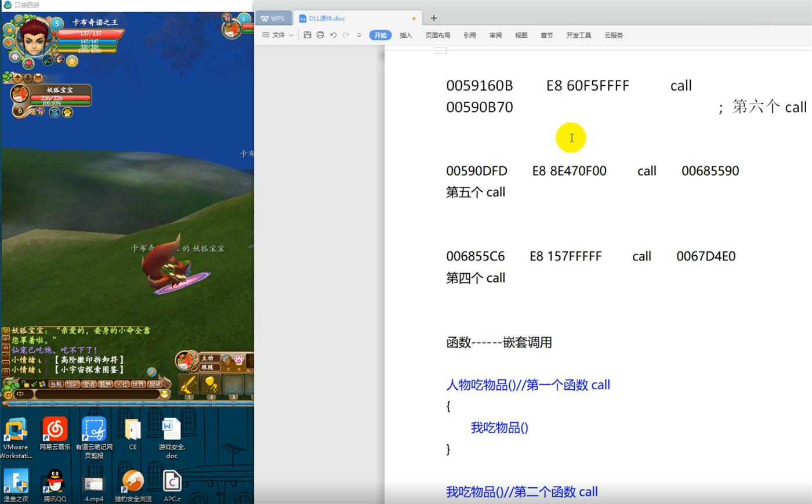Select the 4.mp4 video file on desktop
Viewport: 812px width, 504px height.
tap(94, 484)
